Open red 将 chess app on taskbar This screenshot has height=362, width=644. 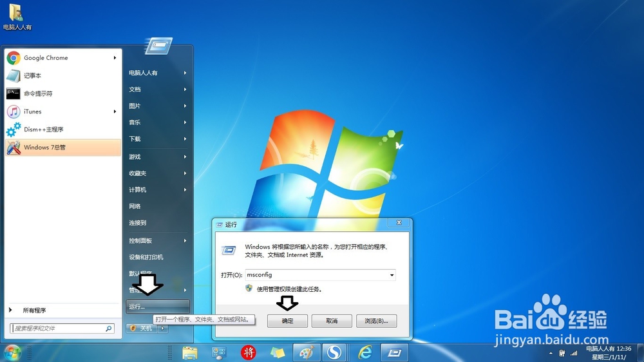point(249,352)
